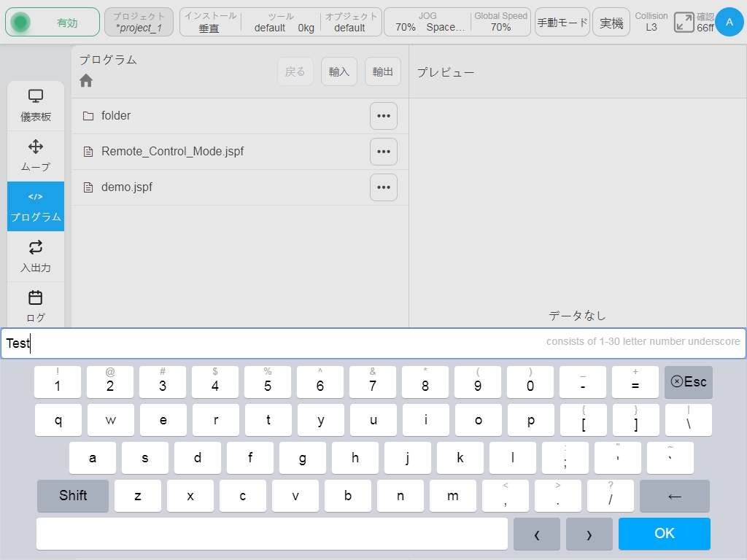Open the user avatar A menu
This screenshot has width=747, height=560.
tap(729, 22)
